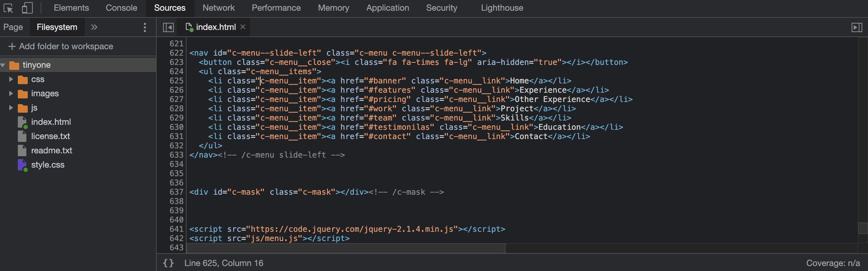Collapse the tinyone folder arrow
868x271 pixels.
click(3, 65)
